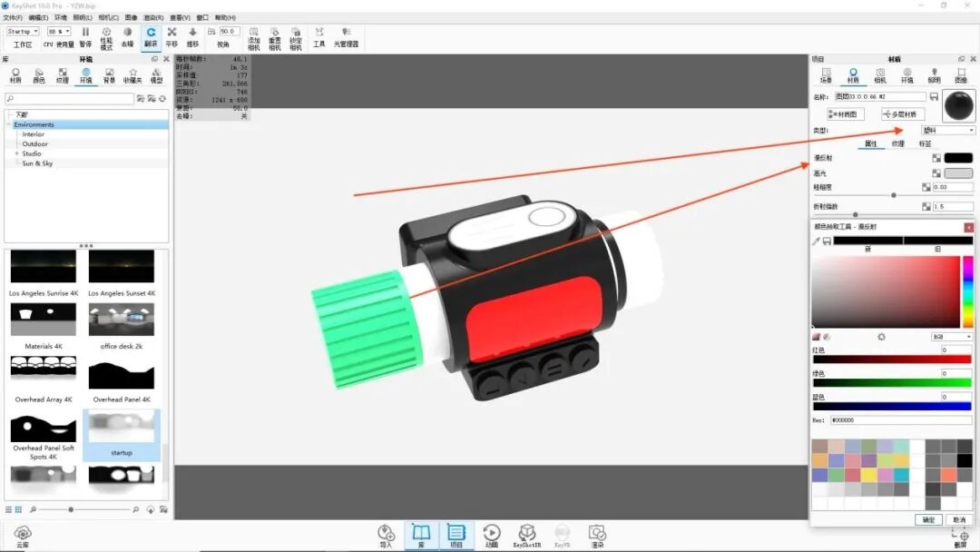
Task: Toggle 性能模式 on the top toolbar
Action: 107,34
